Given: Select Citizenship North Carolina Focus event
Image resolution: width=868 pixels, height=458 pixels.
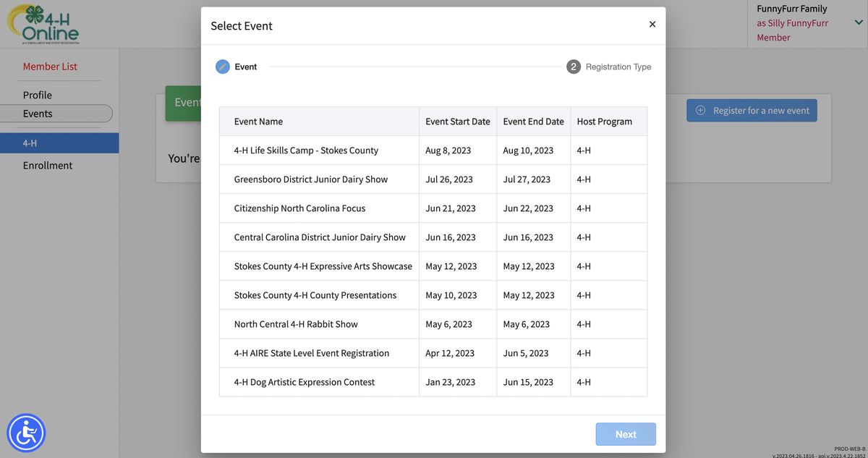Looking at the screenshot, I should 300,208.
